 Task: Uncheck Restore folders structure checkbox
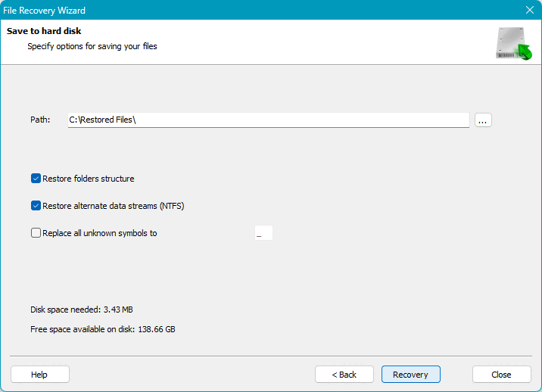pos(36,179)
